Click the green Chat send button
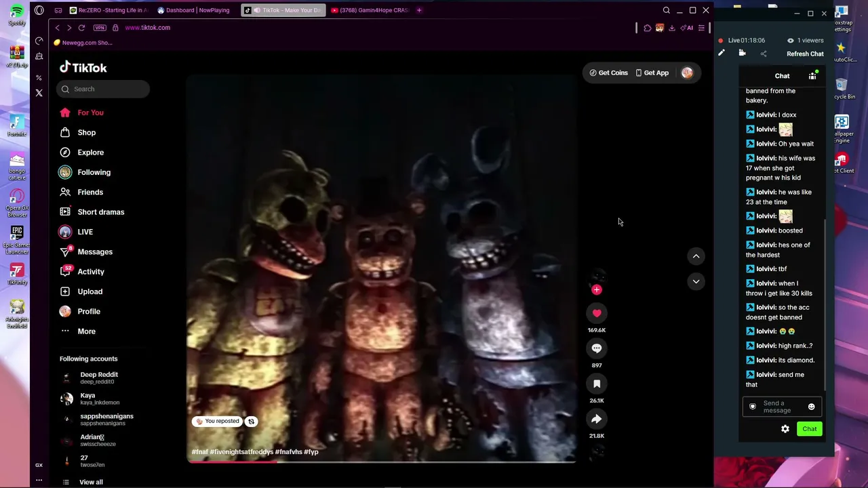Image resolution: width=868 pixels, height=488 pixels. point(810,429)
